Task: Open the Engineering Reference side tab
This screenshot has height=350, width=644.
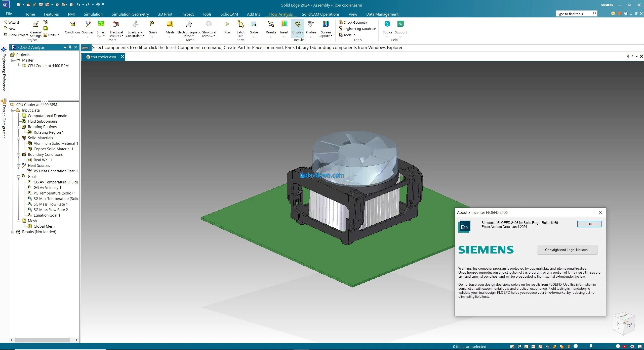Action: [x=4, y=69]
